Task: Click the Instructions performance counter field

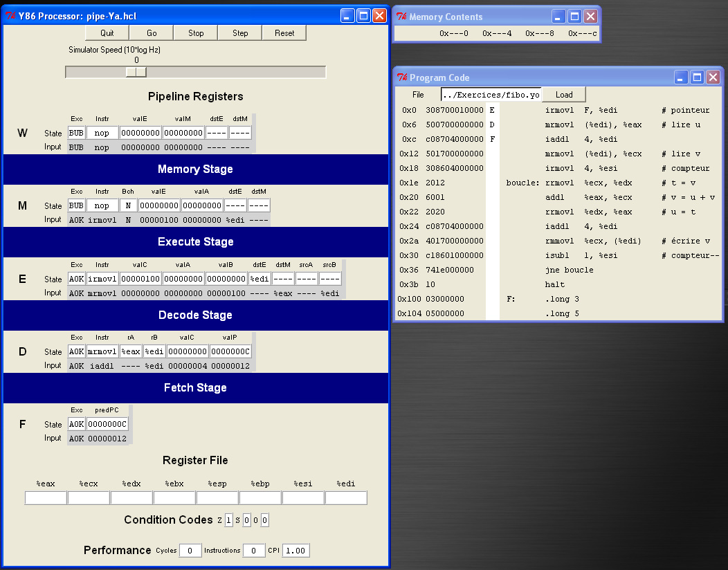Action: [x=253, y=551]
